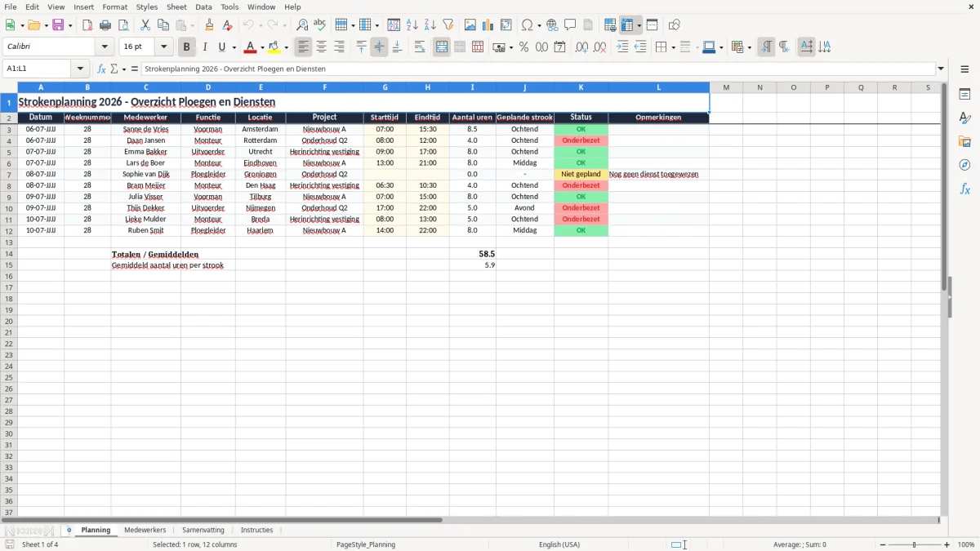This screenshot has height=551, width=980.
Task: Insert a hyperlink
Action: (x=552, y=25)
